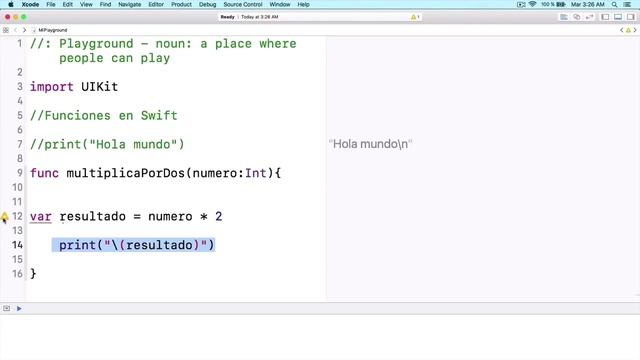The image size is (640, 360).
Task: Click the jump bar issue warning icon
Action: pyautogui.click(x=628, y=30)
